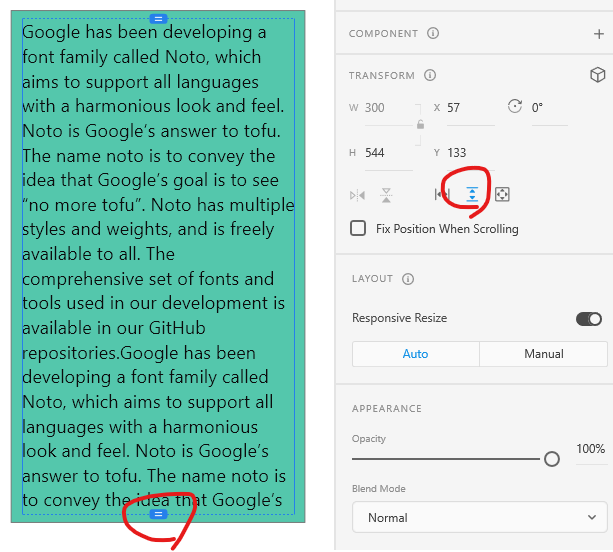Click the COMPONENT section label
This screenshot has width=613, height=552.
[x=383, y=34]
